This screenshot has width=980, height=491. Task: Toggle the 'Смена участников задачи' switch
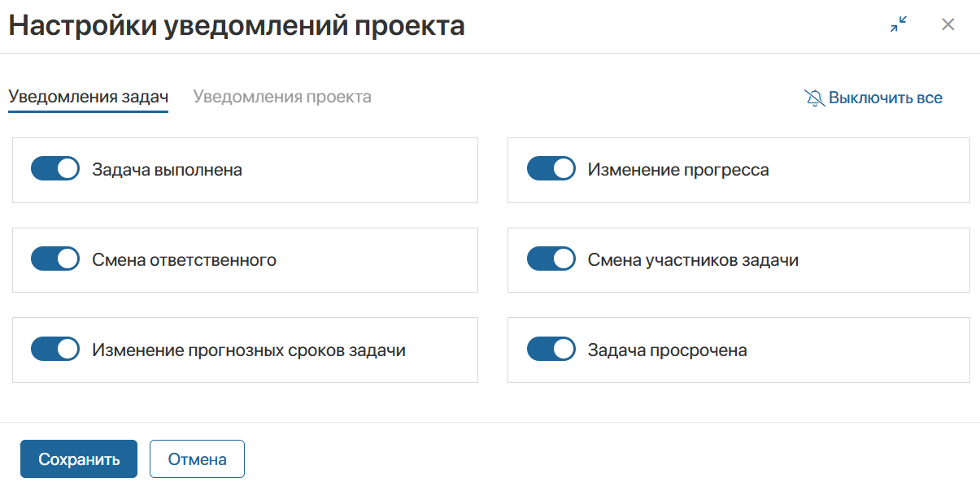(x=551, y=259)
